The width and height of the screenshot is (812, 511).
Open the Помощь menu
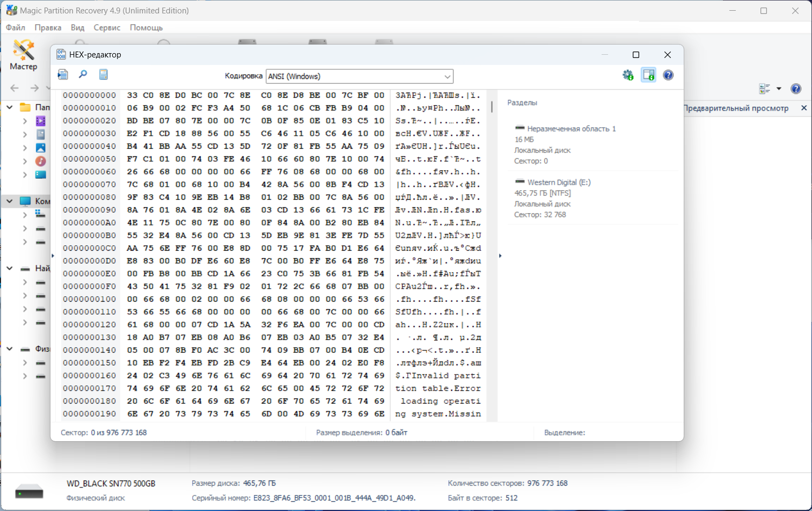[x=146, y=27]
